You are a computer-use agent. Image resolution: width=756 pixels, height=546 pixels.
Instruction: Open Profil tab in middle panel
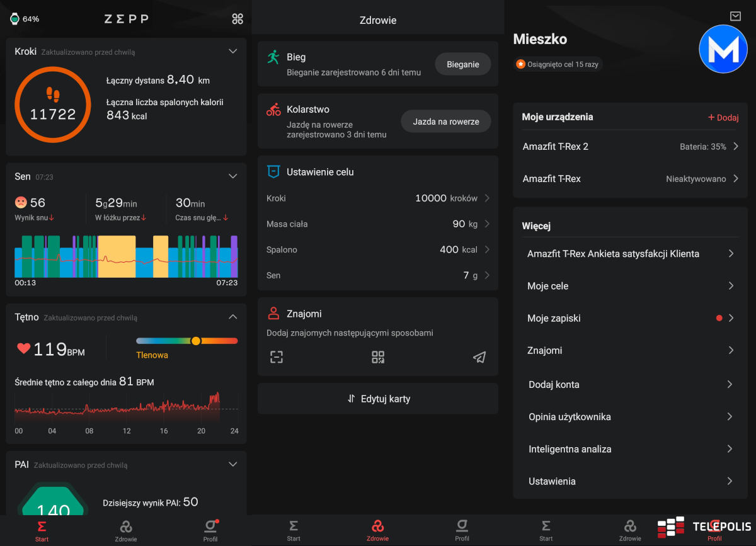tap(462, 530)
